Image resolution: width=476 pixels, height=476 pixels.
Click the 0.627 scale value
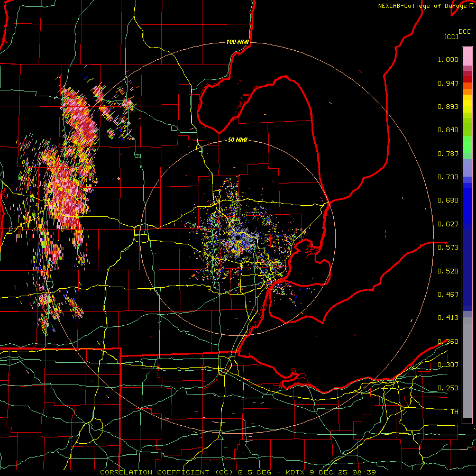tap(448, 224)
